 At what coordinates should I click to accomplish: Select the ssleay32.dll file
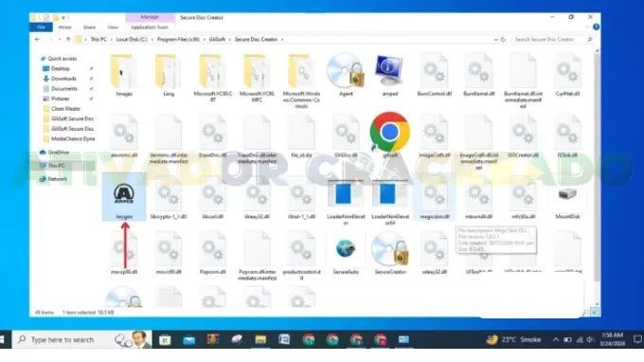pyautogui.click(x=434, y=253)
